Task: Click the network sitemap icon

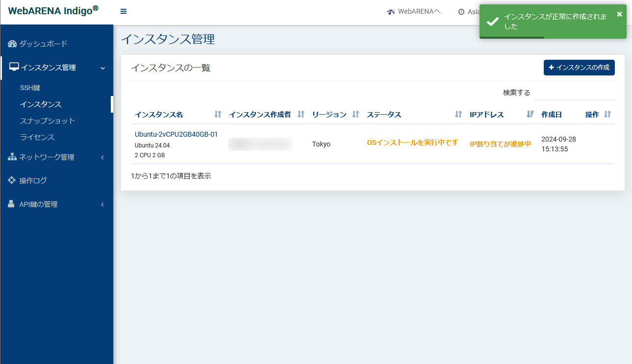Action: tap(12, 157)
